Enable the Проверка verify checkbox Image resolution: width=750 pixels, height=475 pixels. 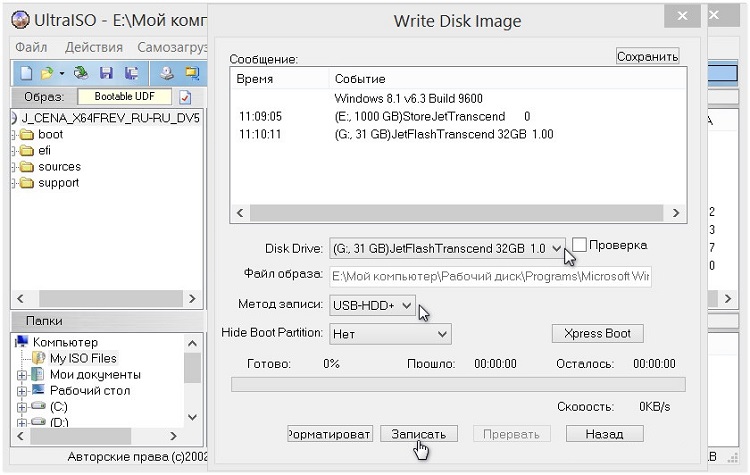click(579, 244)
